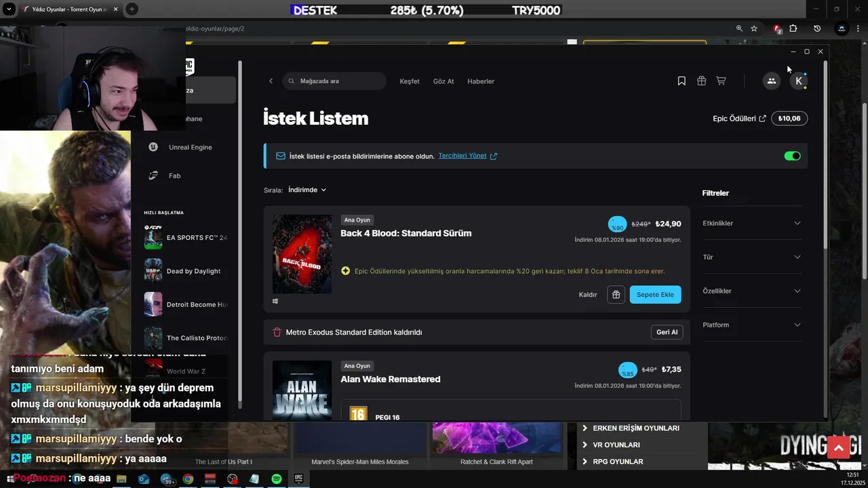Open Chrome extensions puzzle icon

pyautogui.click(x=793, y=28)
